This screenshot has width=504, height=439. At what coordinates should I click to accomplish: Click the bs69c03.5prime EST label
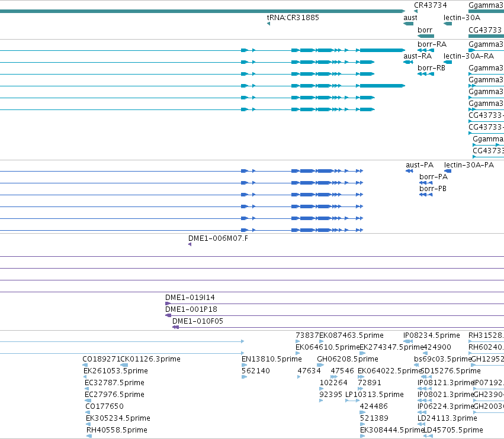click(x=442, y=359)
